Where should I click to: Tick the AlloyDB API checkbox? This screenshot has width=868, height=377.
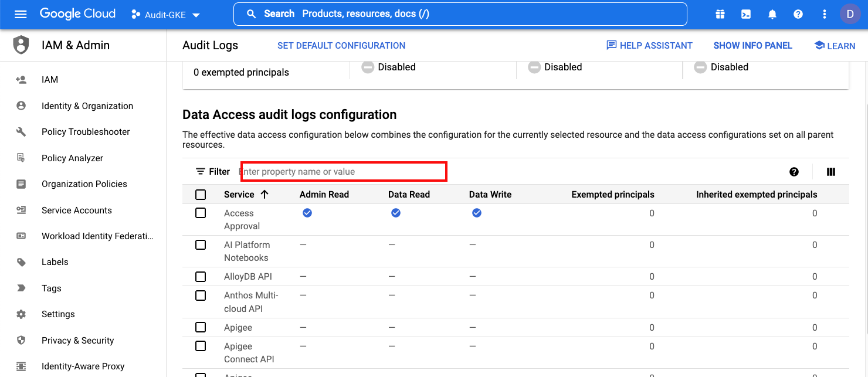(x=201, y=277)
